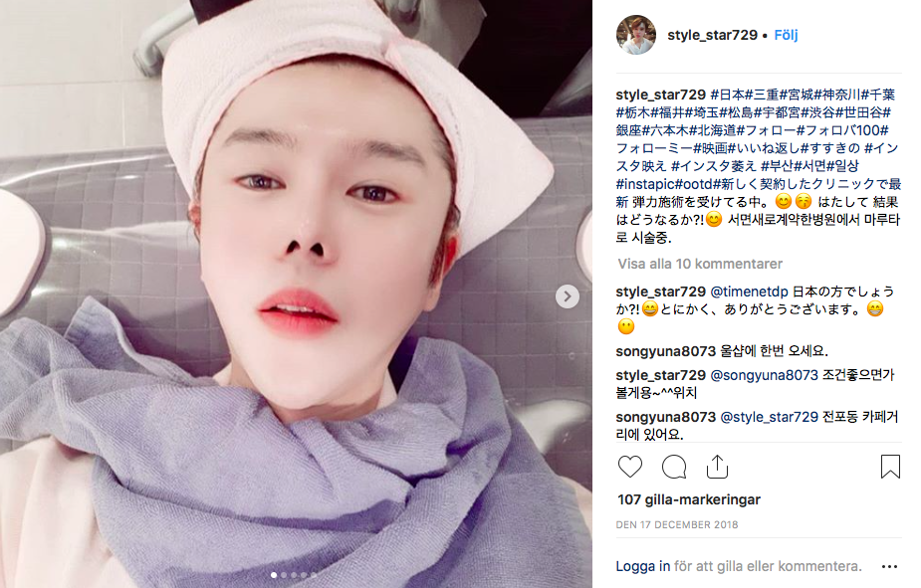The width and height of the screenshot is (921, 588).
Task: Open the #日本 hashtag
Action: (727, 95)
